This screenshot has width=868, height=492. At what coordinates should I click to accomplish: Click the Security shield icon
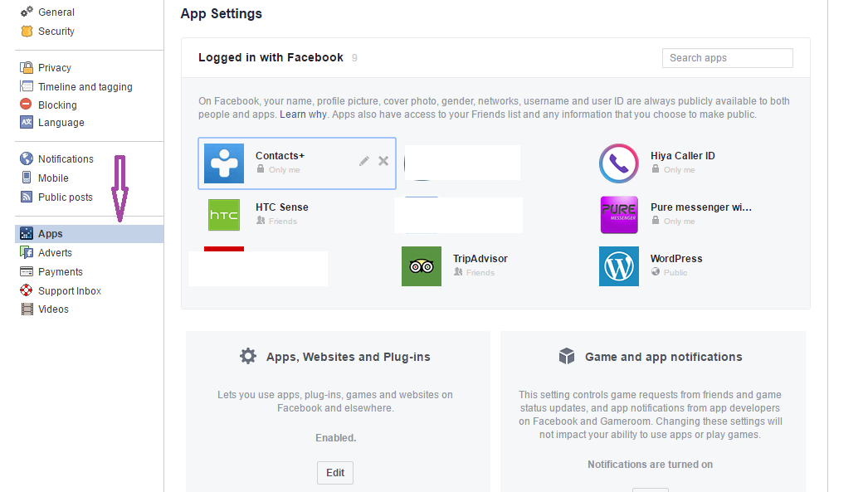tap(27, 31)
